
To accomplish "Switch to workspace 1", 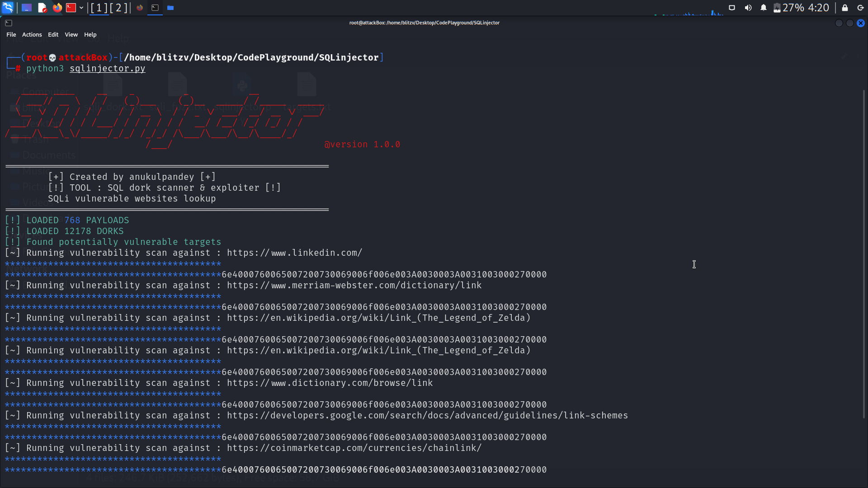I will coord(99,8).
